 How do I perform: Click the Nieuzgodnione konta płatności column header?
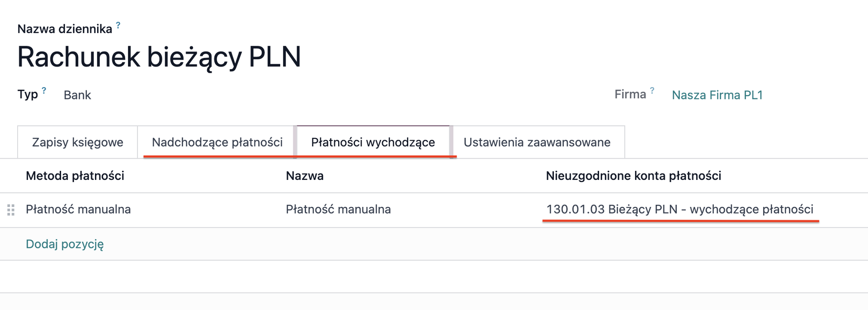(x=633, y=176)
